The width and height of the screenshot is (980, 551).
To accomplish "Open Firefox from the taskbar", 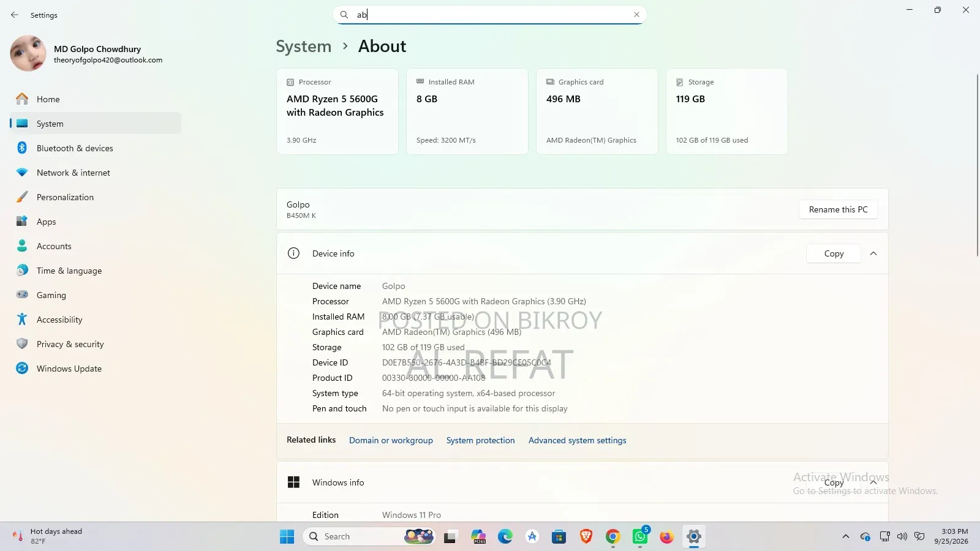I will pyautogui.click(x=666, y=537).
